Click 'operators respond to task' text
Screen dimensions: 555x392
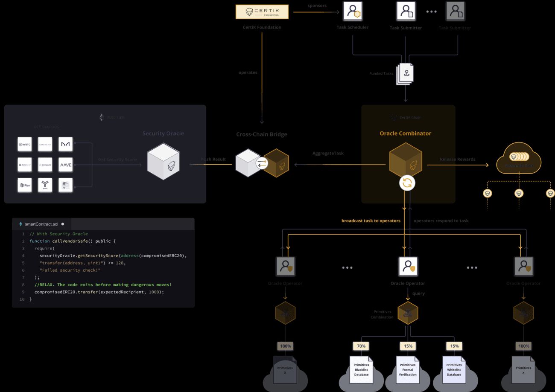(x=441, y=221)
